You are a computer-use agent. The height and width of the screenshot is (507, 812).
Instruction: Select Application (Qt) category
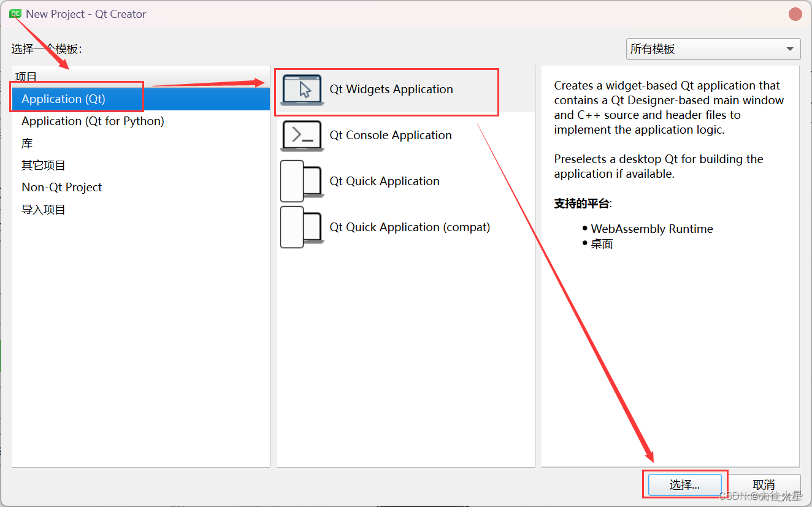click(141, 99)
